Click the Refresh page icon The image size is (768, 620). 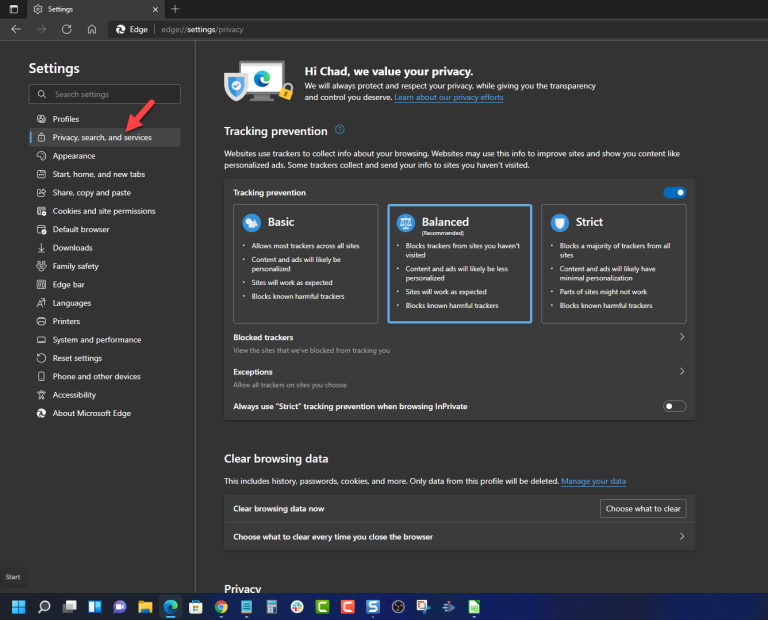pos(67,29)
